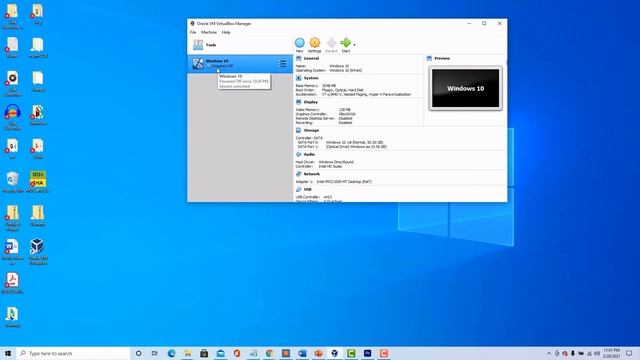Open PowerPoint from the taskbar
640x360 pixels.
click(318, 353)
